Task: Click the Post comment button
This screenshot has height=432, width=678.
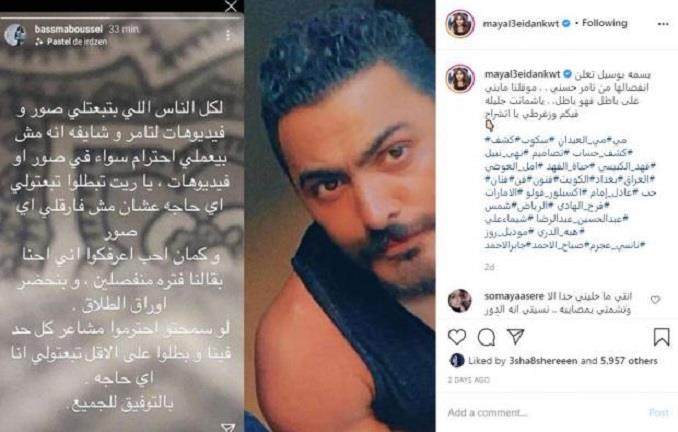Action: pos(659,413)
